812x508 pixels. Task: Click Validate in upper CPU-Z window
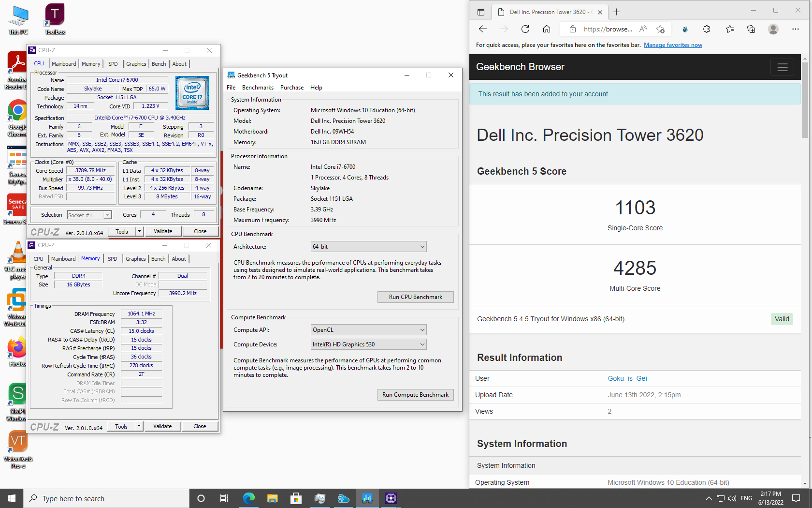click(163, 231)
